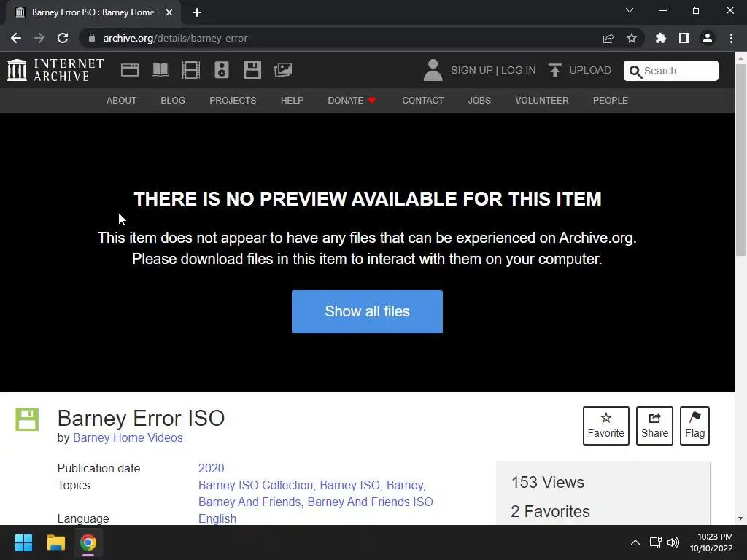Open the BLOG menu item
The image size is (747, 560).
tap(173, 101)
